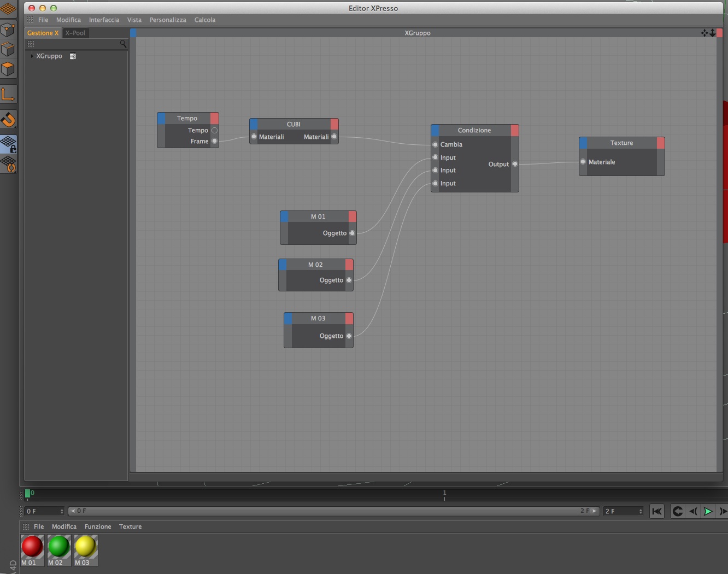
Task: Switch to the X-Pool tab
Action: coord(75,33)
